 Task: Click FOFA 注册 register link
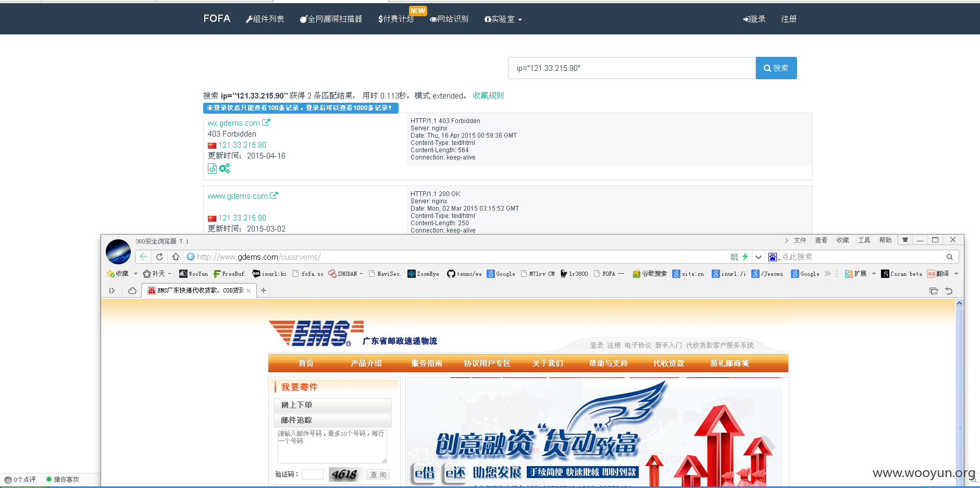pyautogui.click(x=789, y=19)
